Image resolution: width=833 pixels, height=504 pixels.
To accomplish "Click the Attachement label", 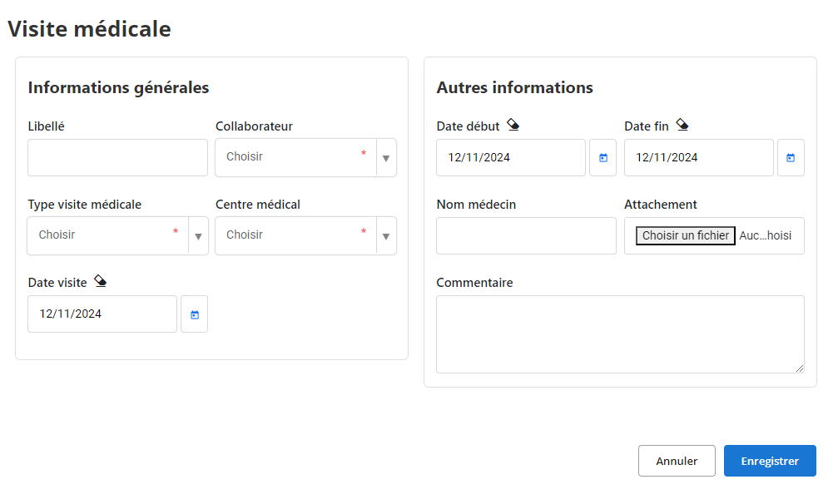I will (x=661, y=205).
